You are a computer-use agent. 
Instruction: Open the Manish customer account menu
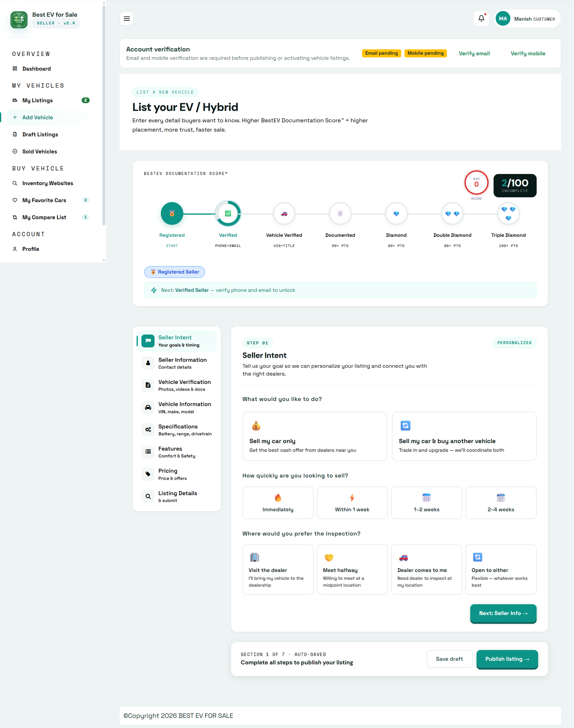pyautogui.click(x=527, y=19)
